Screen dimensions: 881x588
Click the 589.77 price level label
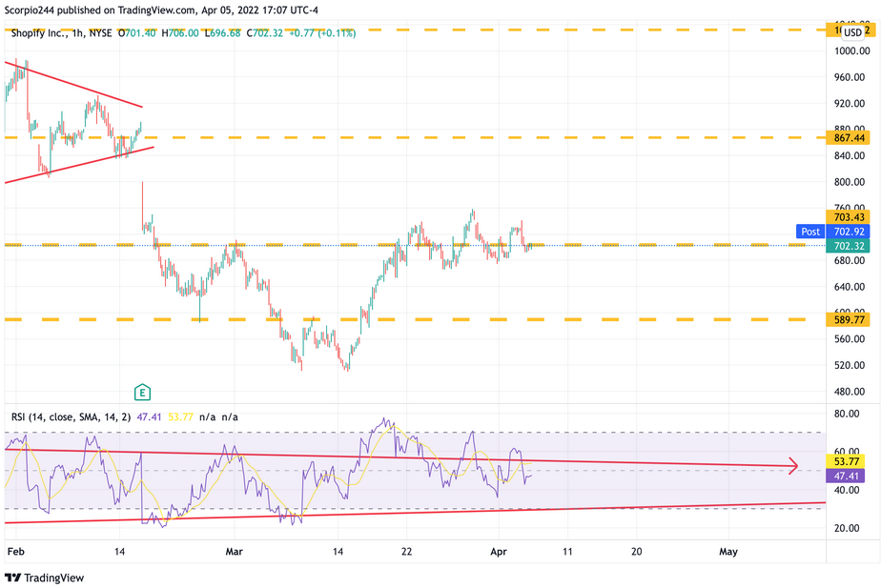849,319
